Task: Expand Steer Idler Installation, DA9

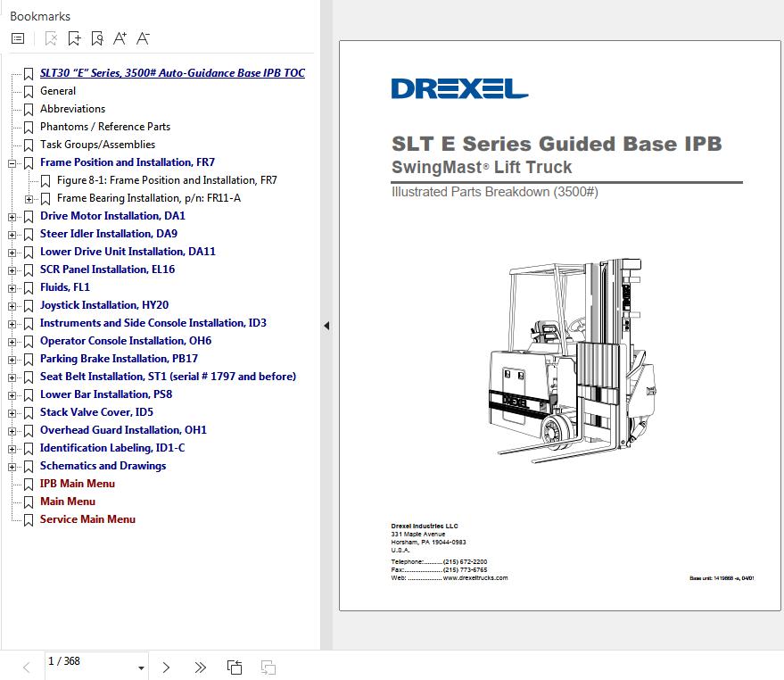Action: click(12, 235)
